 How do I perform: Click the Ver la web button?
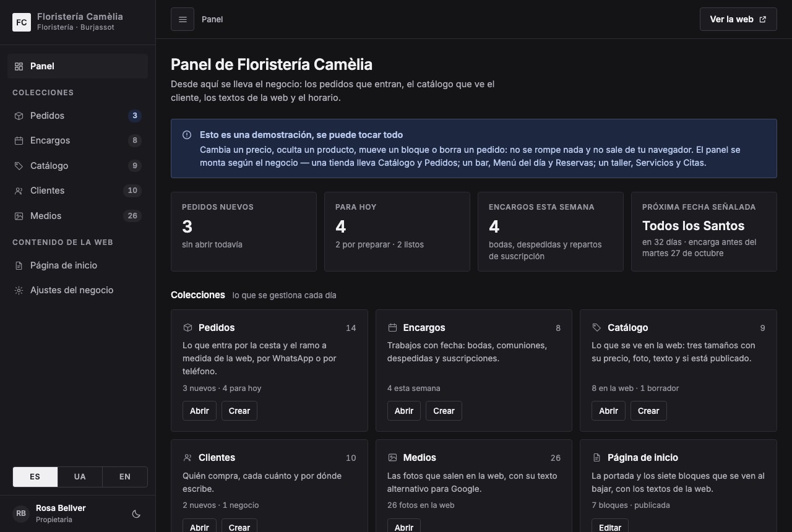tap(738, 19)
